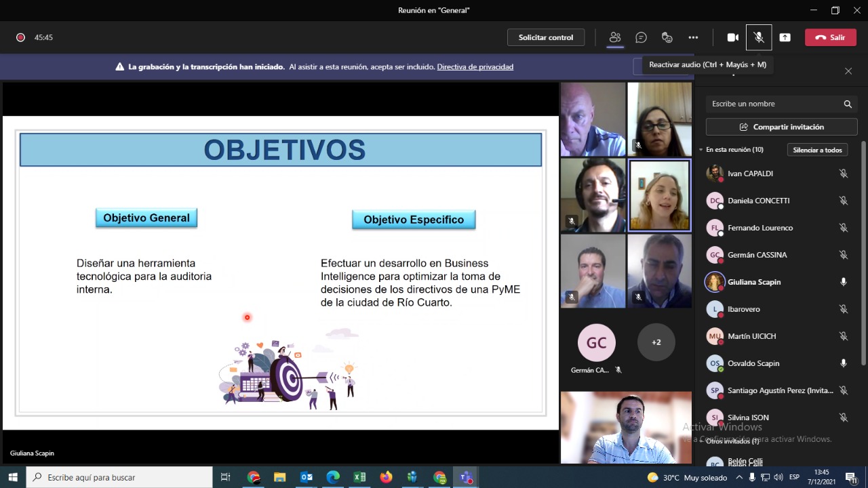Toggle Germán CASSINA's microphone icon
This screenshot has height=488, width=868.
click(x=844, y=255)
